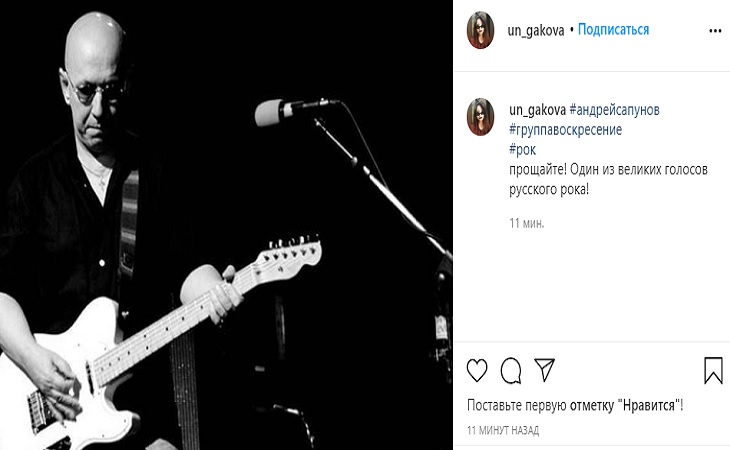Viewport: 730px width, 450px height.
Task: Open profile avatar in post header
Action: point(480,30)
